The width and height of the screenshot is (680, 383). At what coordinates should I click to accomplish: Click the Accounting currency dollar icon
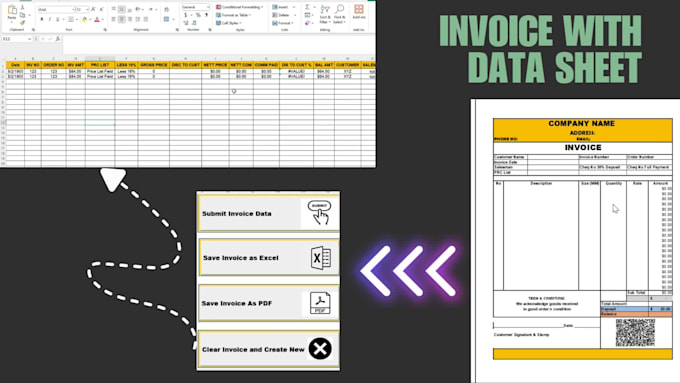(x=186, y=15)
